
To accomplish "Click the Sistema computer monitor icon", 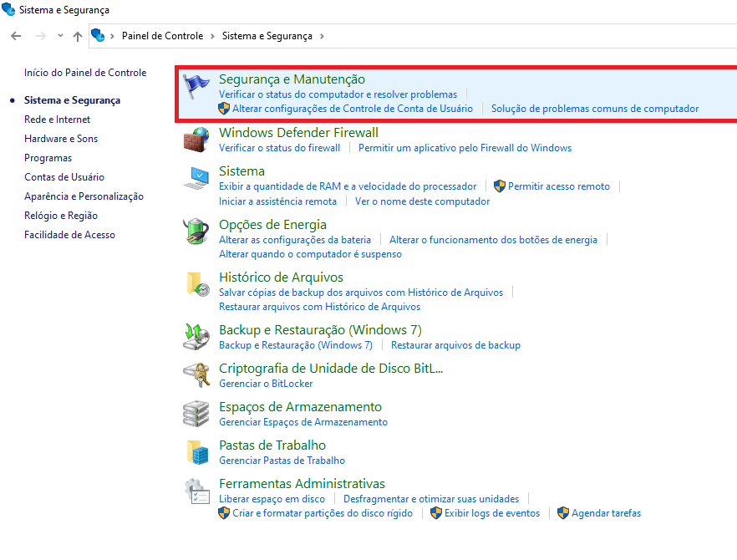I will 196,179.
